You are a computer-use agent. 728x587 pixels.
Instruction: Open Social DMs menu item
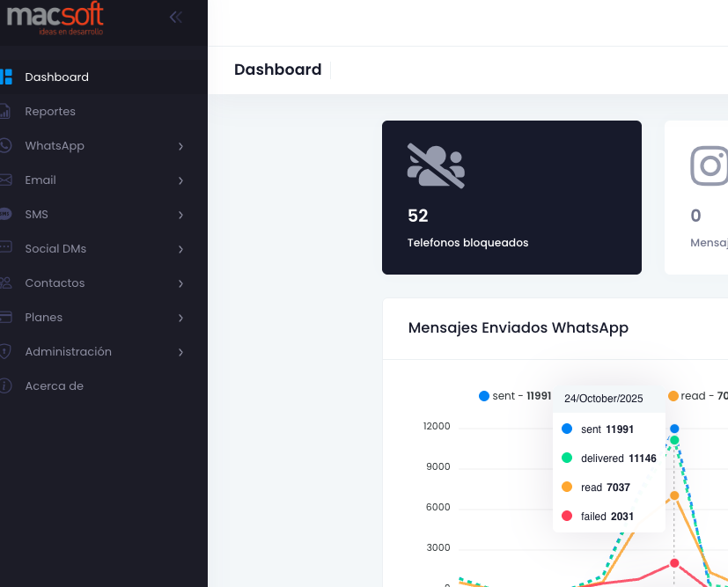coord(104,249)
